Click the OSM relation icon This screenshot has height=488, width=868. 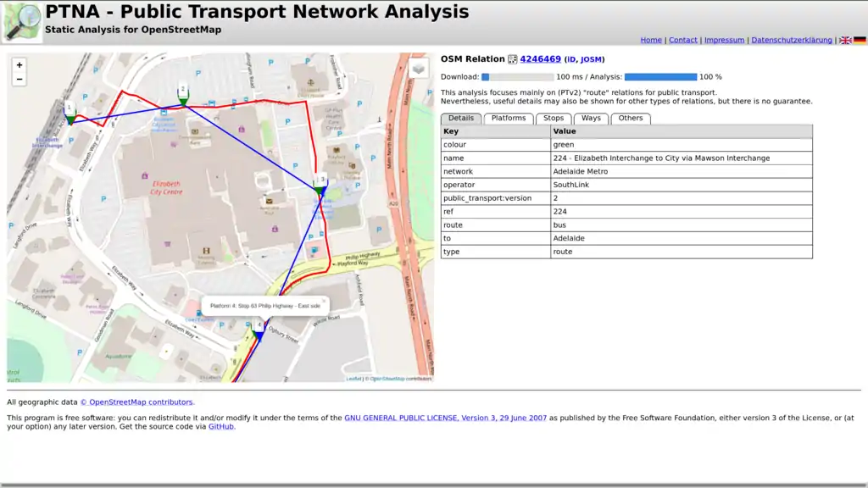[x=513, y=59]
